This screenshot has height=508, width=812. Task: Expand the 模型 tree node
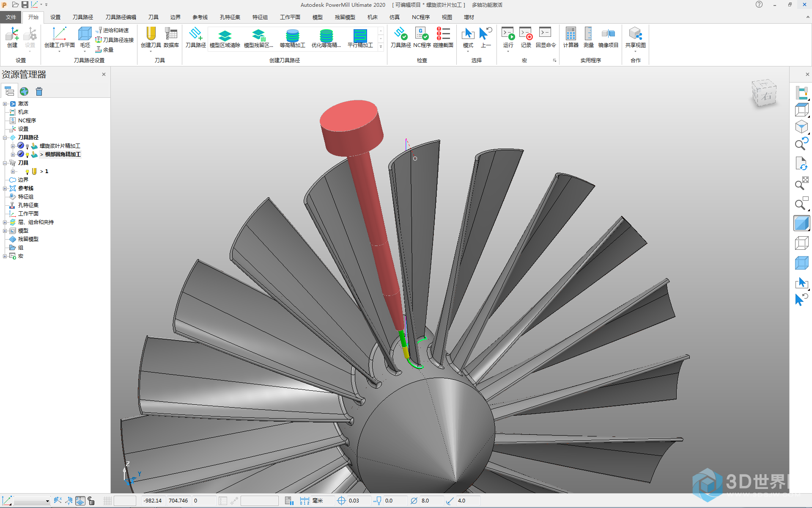tap(5, 231)
